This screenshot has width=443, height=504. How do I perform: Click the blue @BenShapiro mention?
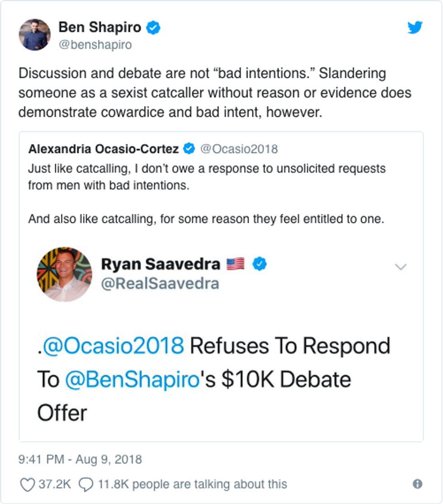pos(132,379)
